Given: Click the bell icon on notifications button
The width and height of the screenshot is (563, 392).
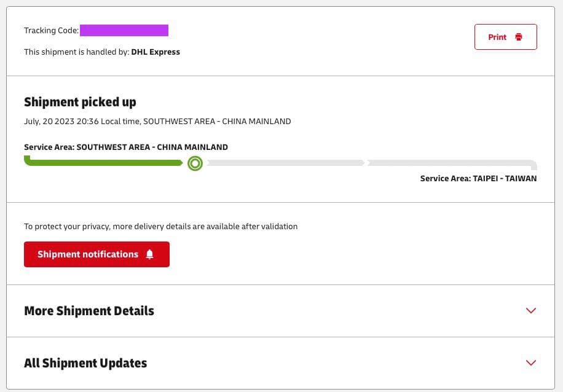Looking at the screenshot, I should click(x=150, y=254).
